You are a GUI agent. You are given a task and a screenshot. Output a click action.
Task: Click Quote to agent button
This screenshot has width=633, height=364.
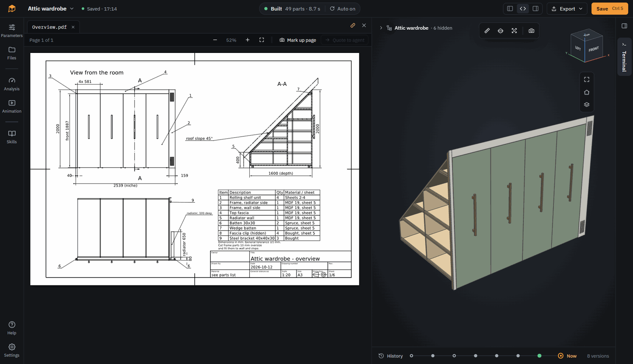[345, 40]
